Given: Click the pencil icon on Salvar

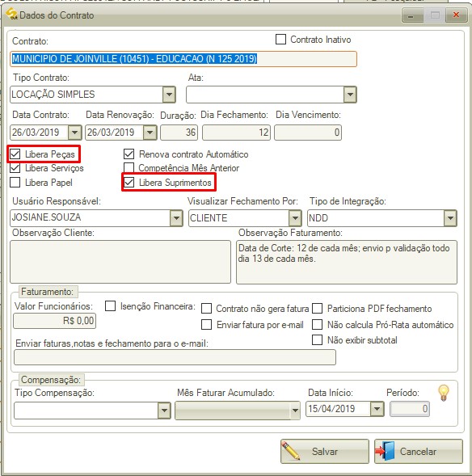Looking at the screenshot, I should click(x=290, y=451).
